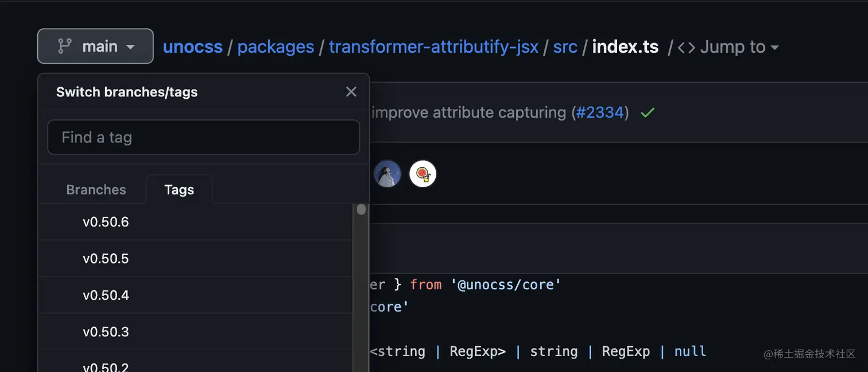Go to the src directory
868x372 pixels.
click(565, 47)
